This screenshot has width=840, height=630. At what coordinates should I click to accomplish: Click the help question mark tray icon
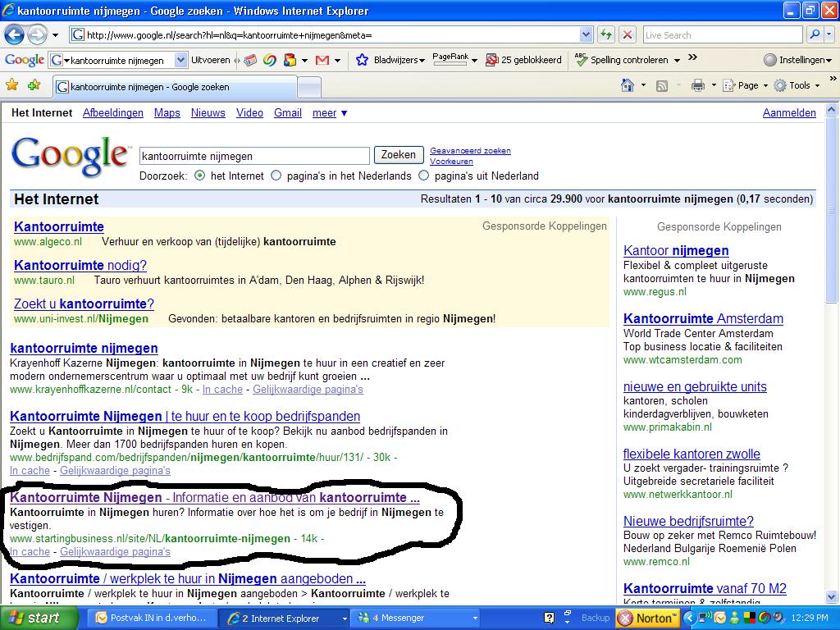tap(549, 619)
